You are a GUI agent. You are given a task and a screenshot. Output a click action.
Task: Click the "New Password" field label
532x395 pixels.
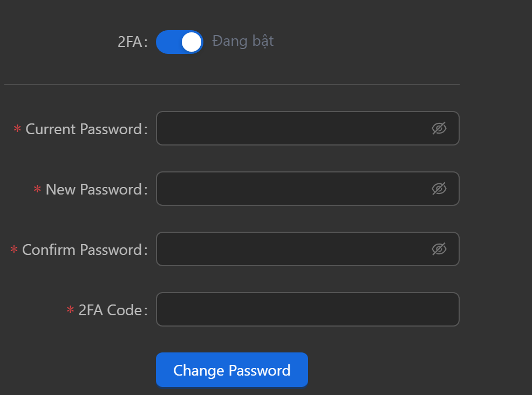click(x=94, y=190)
